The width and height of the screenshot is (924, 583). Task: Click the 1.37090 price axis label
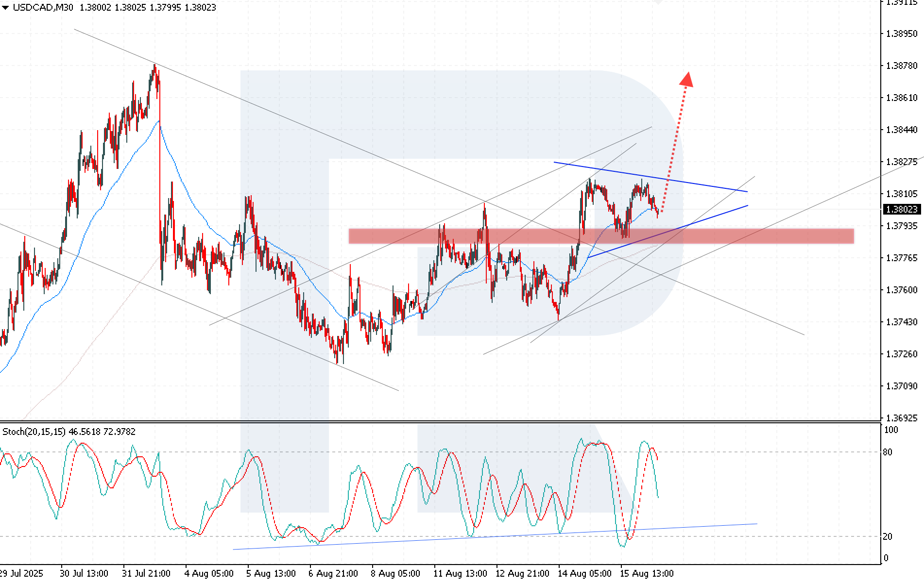[x=902, y=386]
